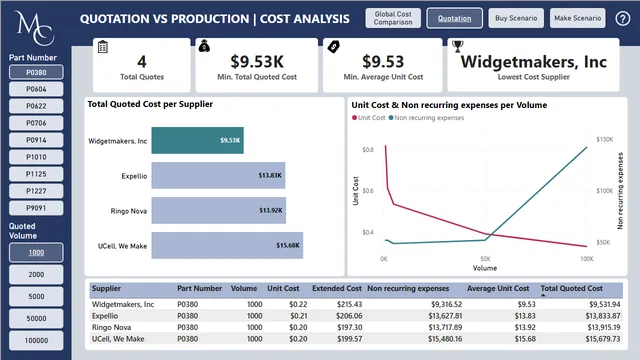
Task: Click the Ringo Nova bar in chart
Action: click(x=219, y=211)
